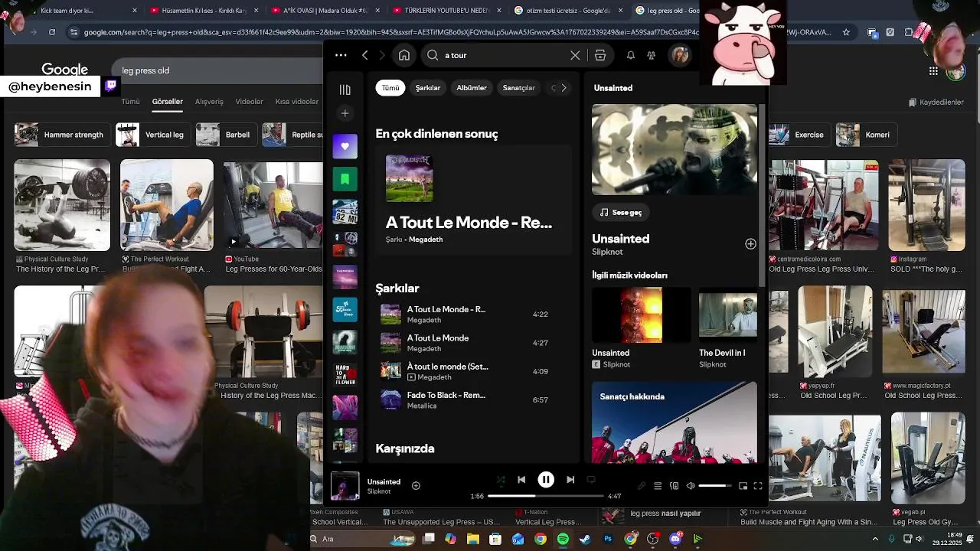Add current track to Liked Songs in player bar
The height and width of the screenshot is (551, 980).
416,485
